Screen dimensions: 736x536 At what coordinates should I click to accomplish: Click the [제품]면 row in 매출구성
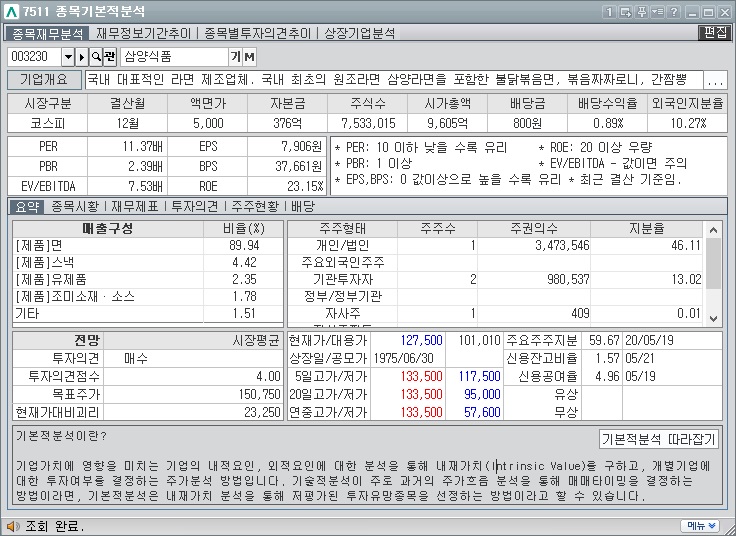point(148,245)
